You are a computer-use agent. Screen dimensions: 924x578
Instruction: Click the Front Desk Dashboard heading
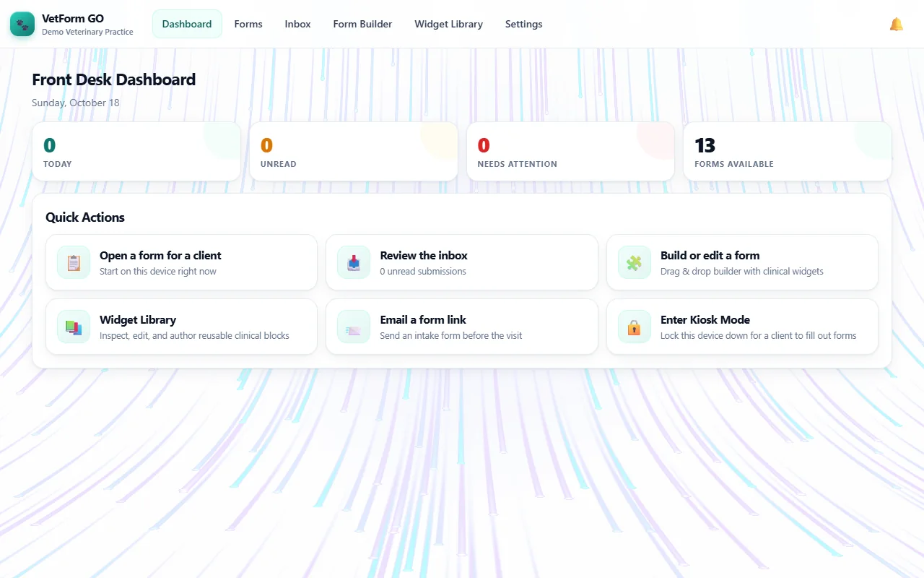point(114,79)
